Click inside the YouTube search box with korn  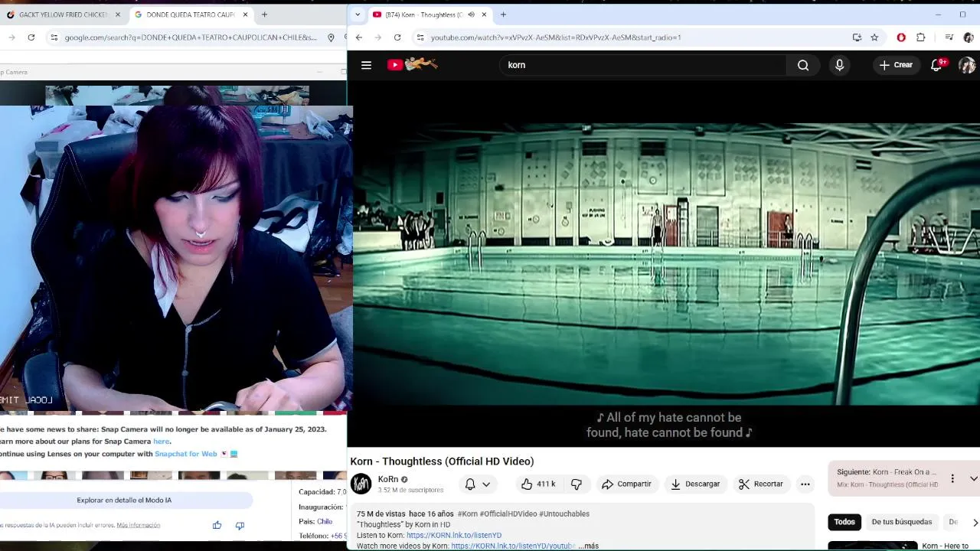(x=645, y=65)
